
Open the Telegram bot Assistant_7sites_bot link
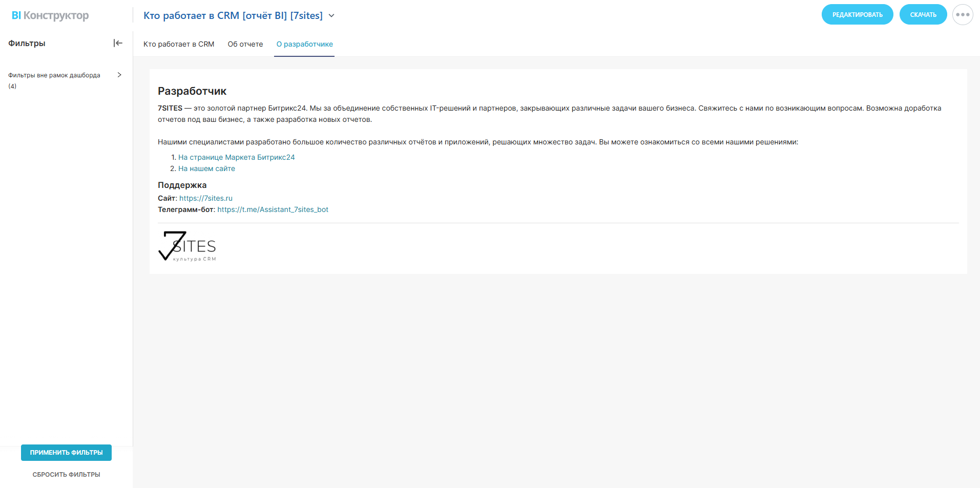pyautogui.click(x=273, y=209)
